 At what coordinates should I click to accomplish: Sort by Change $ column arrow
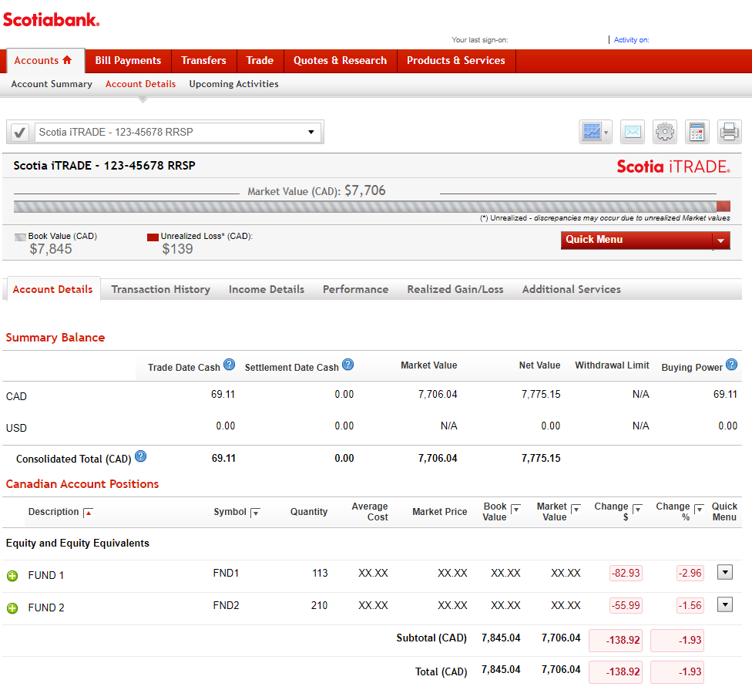[x=637, y=509]
